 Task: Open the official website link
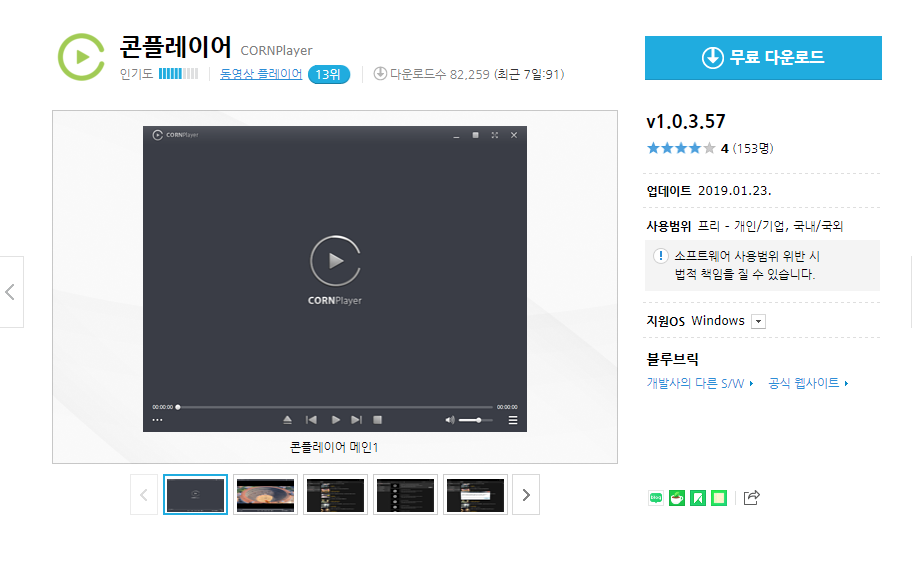coord(808,383)
